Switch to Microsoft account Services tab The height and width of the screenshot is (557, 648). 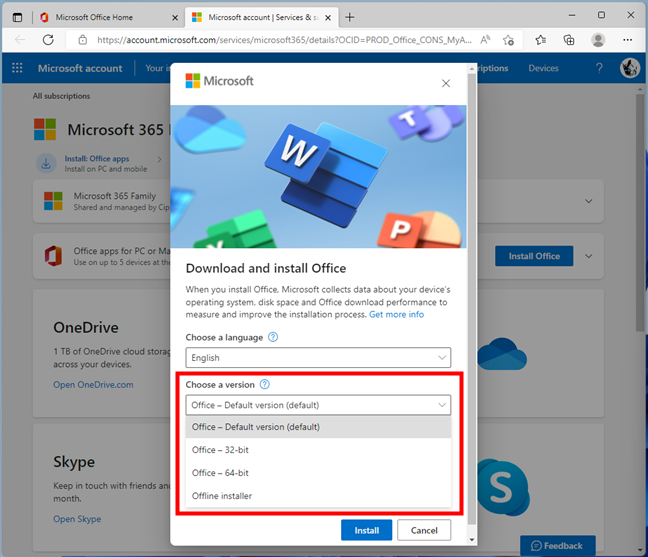[261, 17]
